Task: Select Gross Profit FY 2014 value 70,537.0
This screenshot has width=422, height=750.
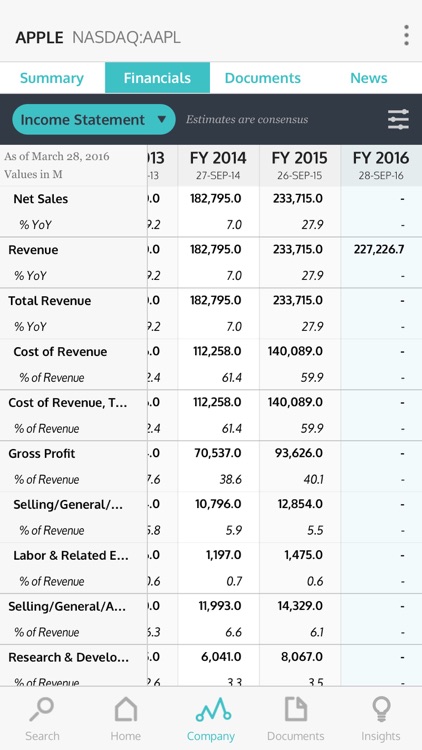Action: pos(218,453)
